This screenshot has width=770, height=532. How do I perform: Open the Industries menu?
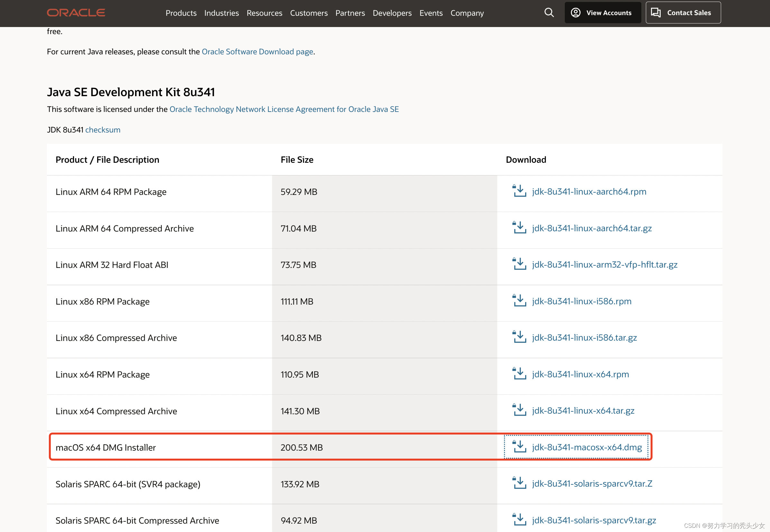[x=221, y=13]
